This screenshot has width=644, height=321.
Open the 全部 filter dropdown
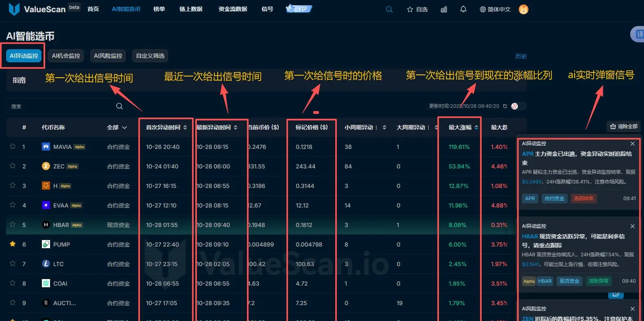(117, 127)
